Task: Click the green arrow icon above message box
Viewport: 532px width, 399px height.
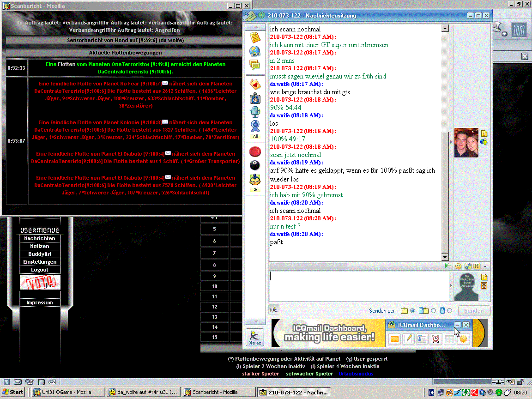Action: pos(448,266)
